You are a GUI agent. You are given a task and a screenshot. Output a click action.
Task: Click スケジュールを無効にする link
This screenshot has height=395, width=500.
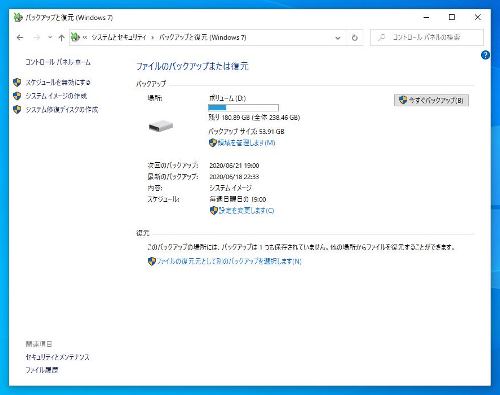coord(58,82)
